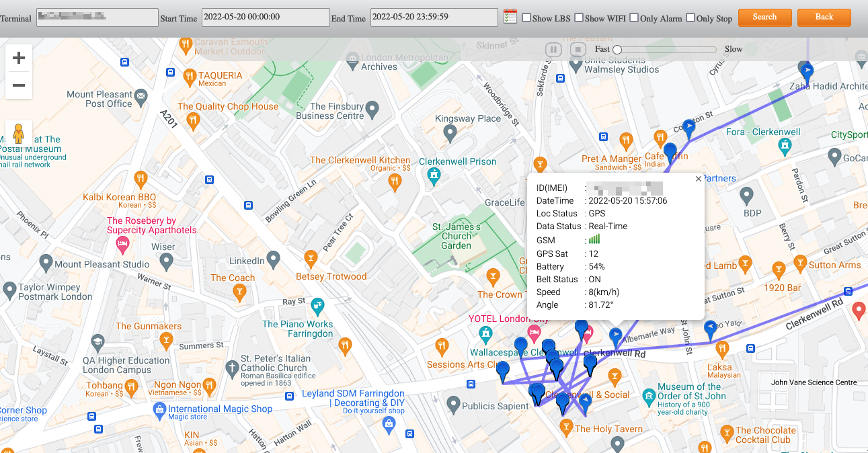Click the Start Time input field
The image size is (868, 453).
(265, 17)
